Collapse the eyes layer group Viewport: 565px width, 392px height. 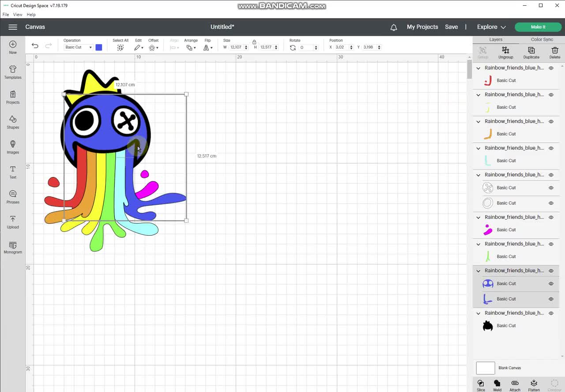[x=478, y=175]
